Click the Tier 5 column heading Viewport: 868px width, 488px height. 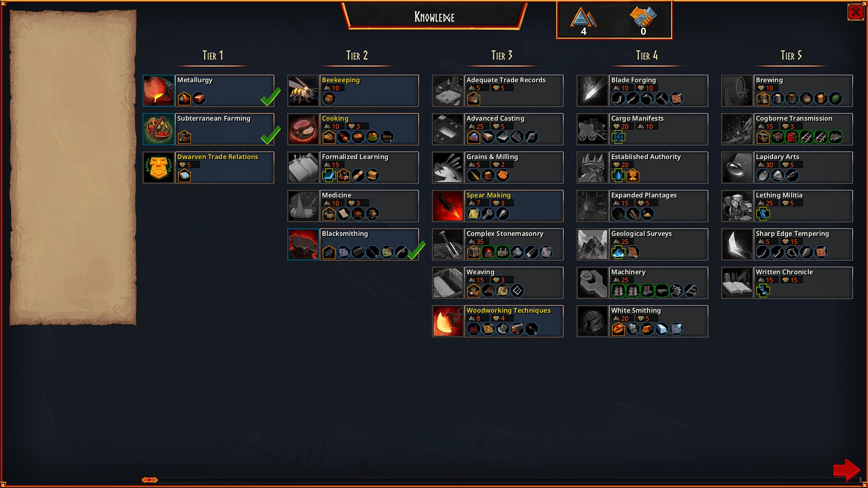click(x=791, y=56)
